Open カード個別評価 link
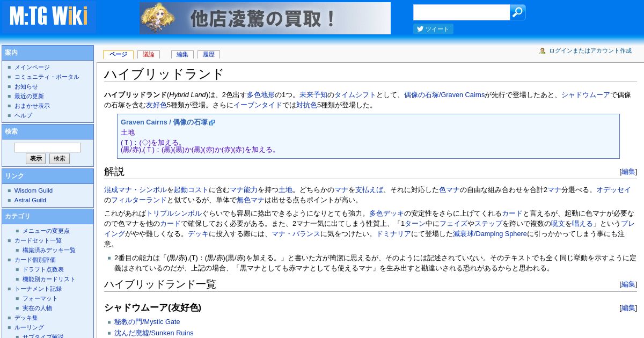 pos(35,260)
